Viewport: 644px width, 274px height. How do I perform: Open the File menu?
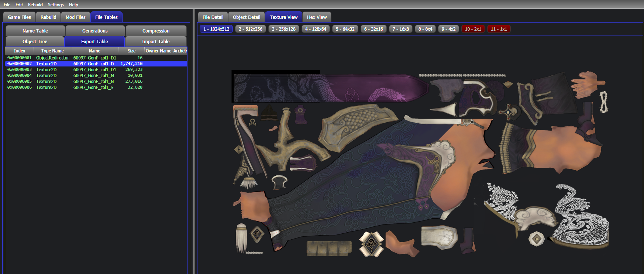(x=7, y=5)
